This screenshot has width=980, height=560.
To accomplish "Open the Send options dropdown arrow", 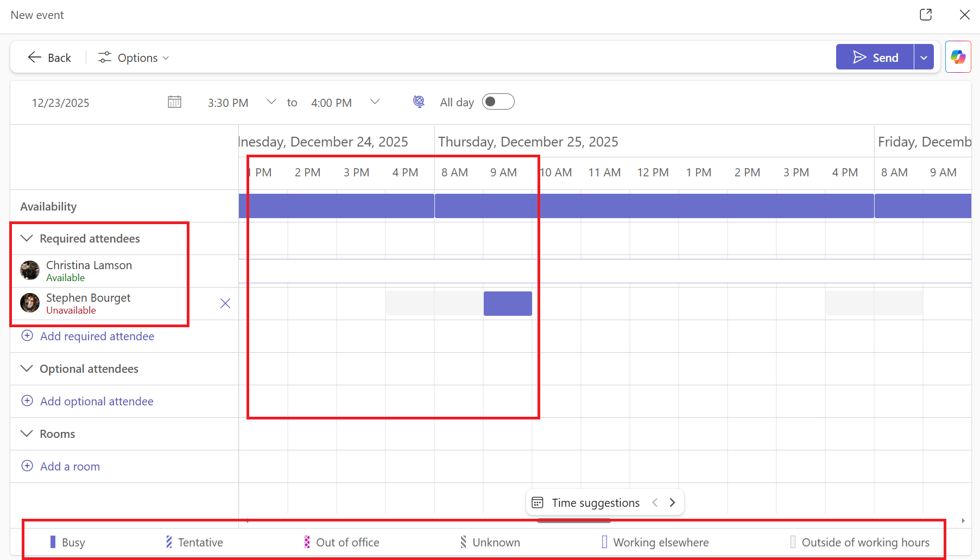I will tap(924, 58).
